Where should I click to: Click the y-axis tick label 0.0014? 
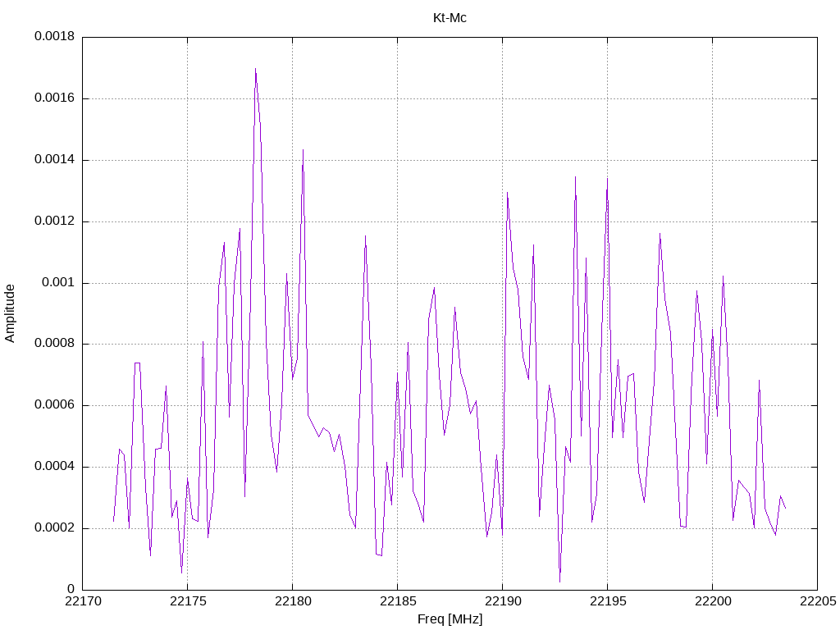[x=55, y=160]
